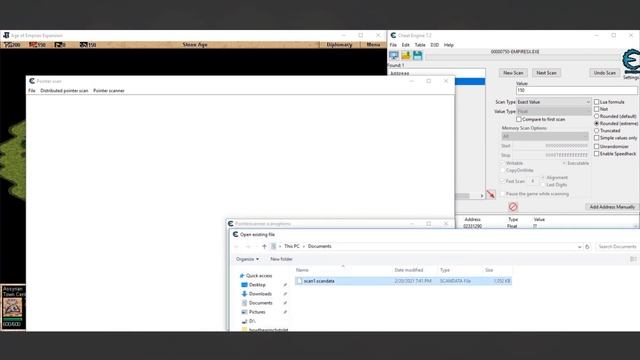640x360 pixels.
Task: Click the blue floppy save icon in Cheat Engine
Action: point(418,55)
